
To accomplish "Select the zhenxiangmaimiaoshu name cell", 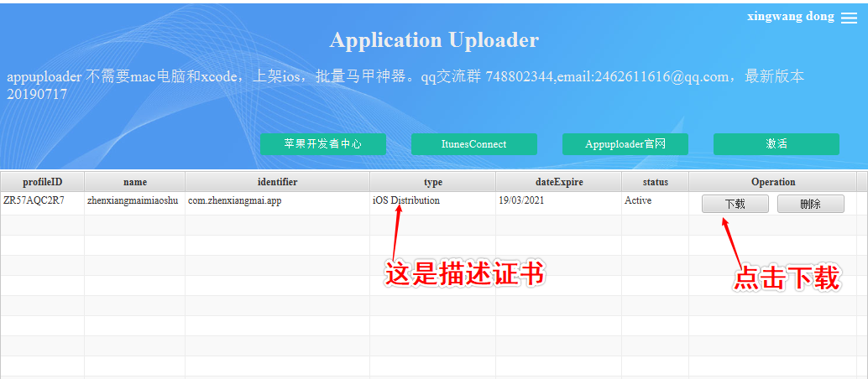I will coord(135,204).
